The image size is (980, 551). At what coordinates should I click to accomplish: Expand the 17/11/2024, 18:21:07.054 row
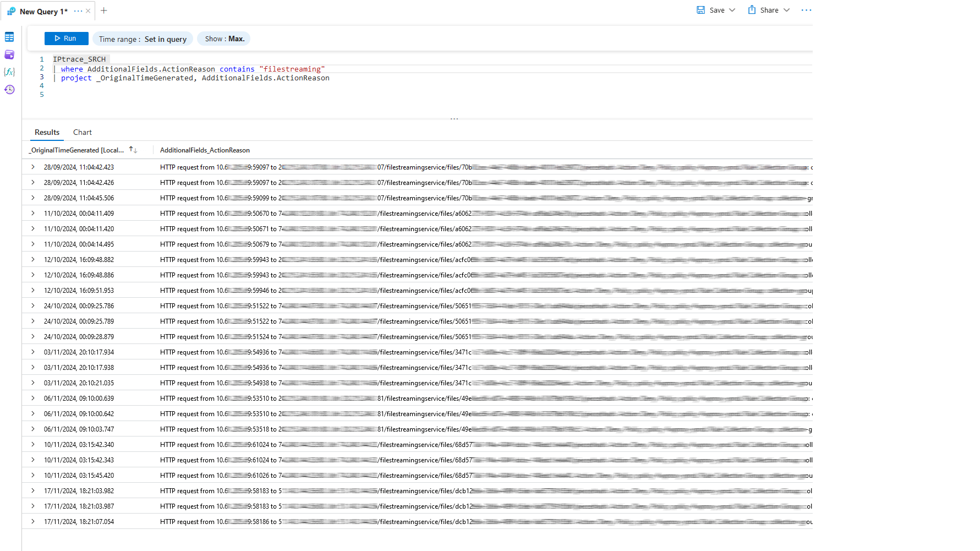click(x=33, y=521)
